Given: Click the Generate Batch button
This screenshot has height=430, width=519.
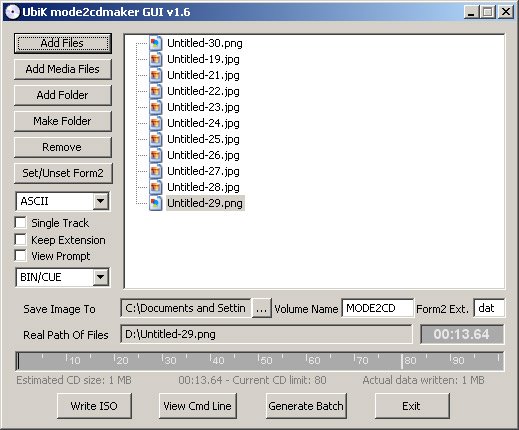Looking at the screenshot, I should (306, 406).
